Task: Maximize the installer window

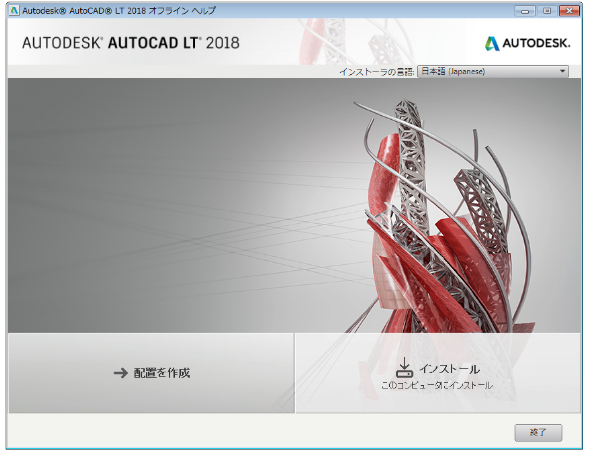Action: (x=547, y=11)
